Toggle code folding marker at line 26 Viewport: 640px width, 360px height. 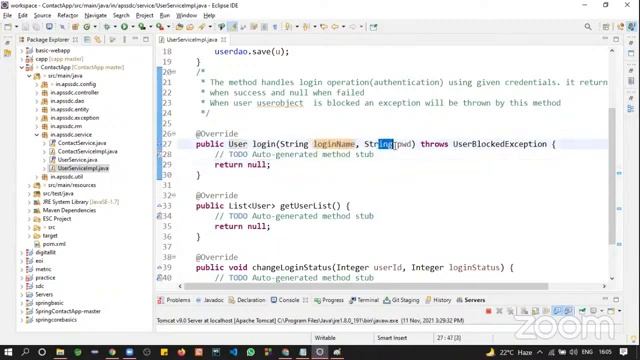[x=174, y=133]
